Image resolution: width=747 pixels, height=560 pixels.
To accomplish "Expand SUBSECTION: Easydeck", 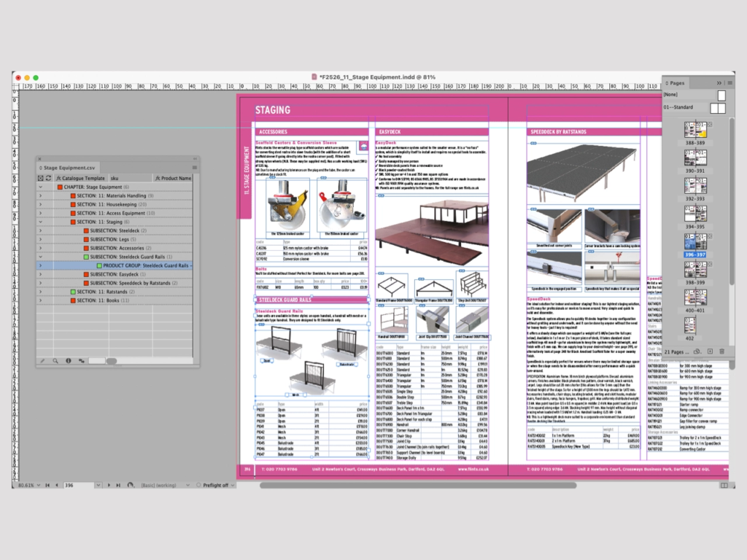I will pyautogui.click(x=41, y=274).
